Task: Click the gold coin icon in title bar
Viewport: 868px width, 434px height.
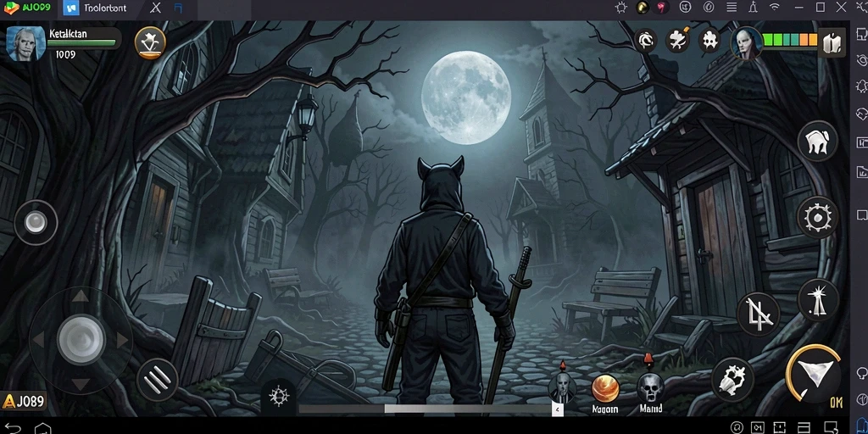Action: (x=643, y=7)
